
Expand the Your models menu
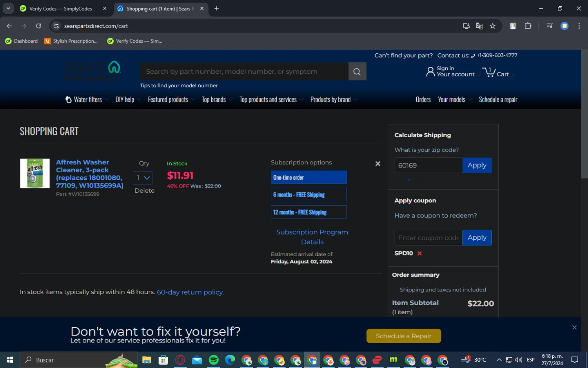455,100
